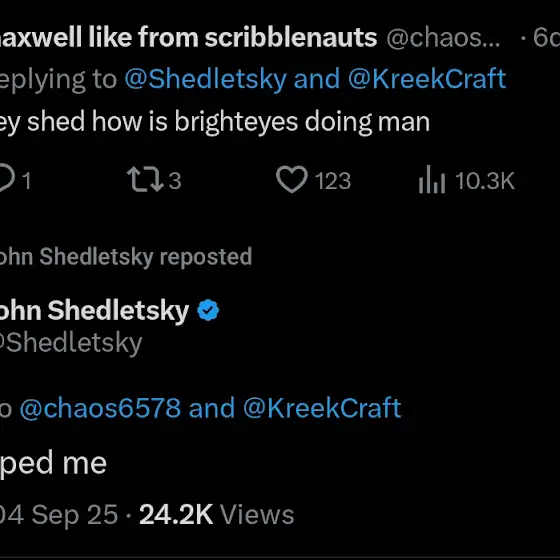Screen dimensions: 560x560
Task: Open the @chaos6578 mention link
Action: pyautogui.click(x=100, y=408)
